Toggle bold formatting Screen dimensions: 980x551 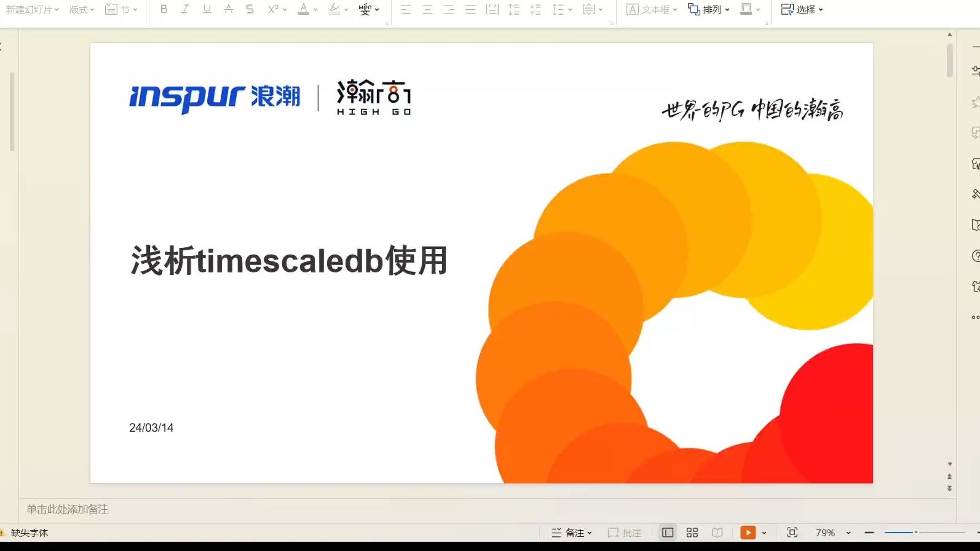(x=164, y=9)
